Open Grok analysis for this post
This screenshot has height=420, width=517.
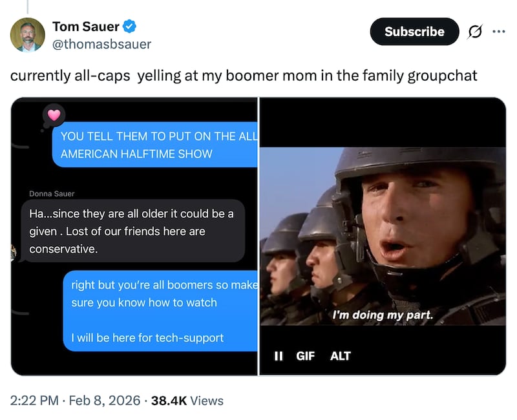click(476, 31)
